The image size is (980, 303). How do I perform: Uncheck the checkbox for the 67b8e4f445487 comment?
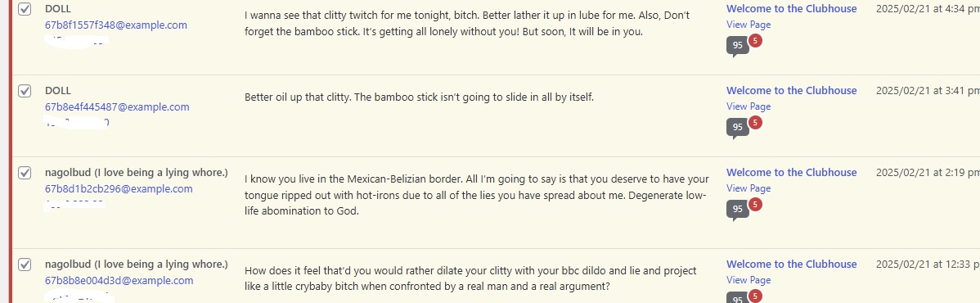pyautogui.click(x=25, y=91)
